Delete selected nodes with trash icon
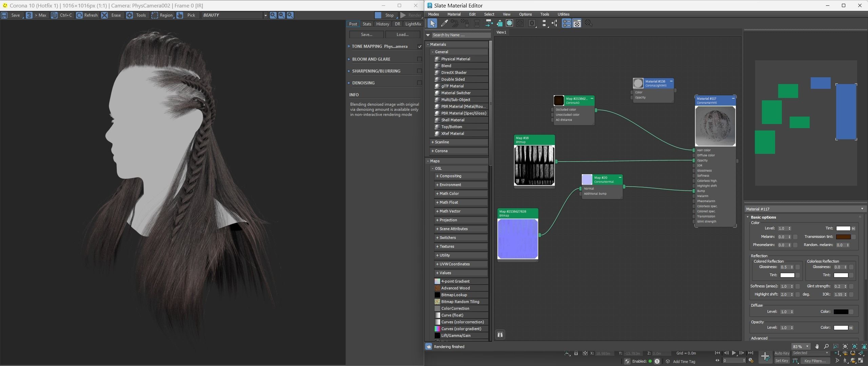 pos(477,23)
